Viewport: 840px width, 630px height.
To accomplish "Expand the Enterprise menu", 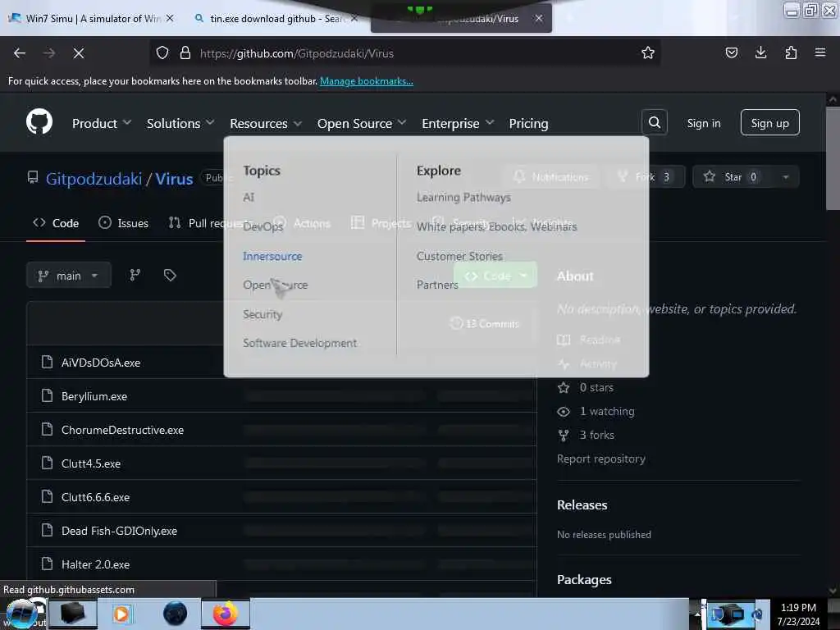I will pyautogui.click(x=458, y=123).
